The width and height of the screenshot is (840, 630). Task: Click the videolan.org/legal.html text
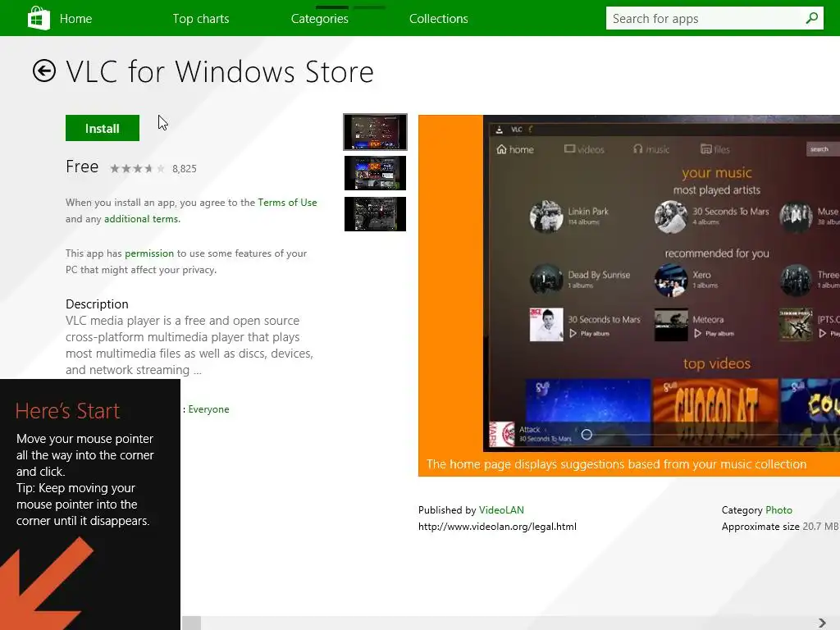(x=497, y=527)
